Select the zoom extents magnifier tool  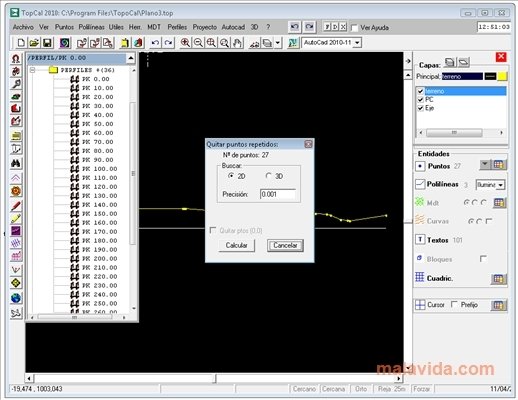(x=211, y=43)
